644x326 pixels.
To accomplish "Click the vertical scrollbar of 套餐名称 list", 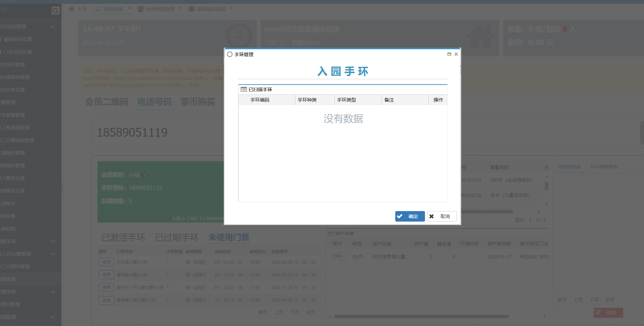I will click(x=546, y=186).
